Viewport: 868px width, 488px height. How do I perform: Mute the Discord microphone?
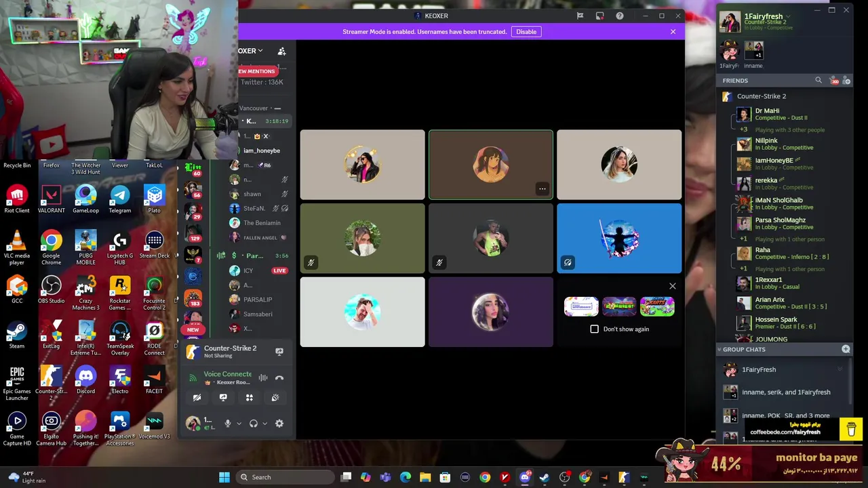click(228, 424)
